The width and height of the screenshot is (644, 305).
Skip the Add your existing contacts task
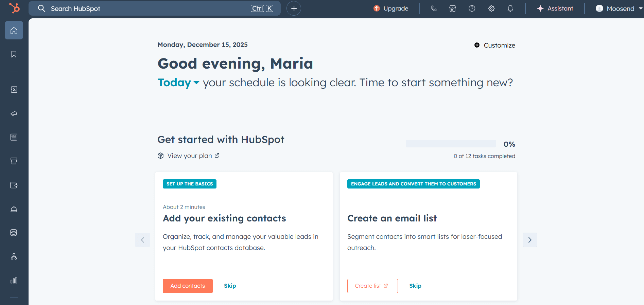point(230,286)
